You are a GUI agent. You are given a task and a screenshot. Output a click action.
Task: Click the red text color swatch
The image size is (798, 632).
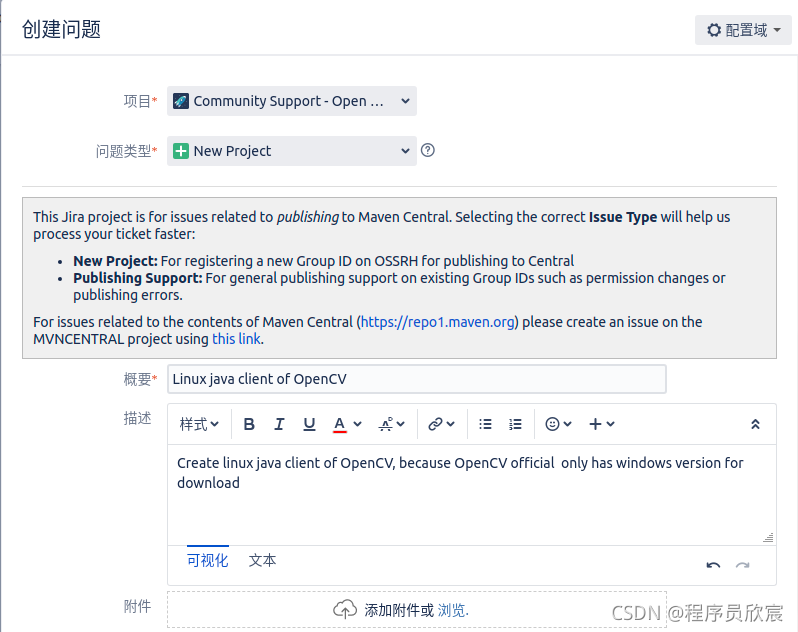coord(340,424)
